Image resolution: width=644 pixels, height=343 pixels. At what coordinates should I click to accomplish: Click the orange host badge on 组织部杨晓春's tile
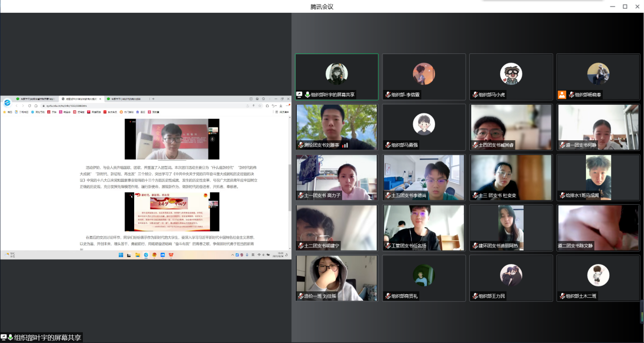562,95
